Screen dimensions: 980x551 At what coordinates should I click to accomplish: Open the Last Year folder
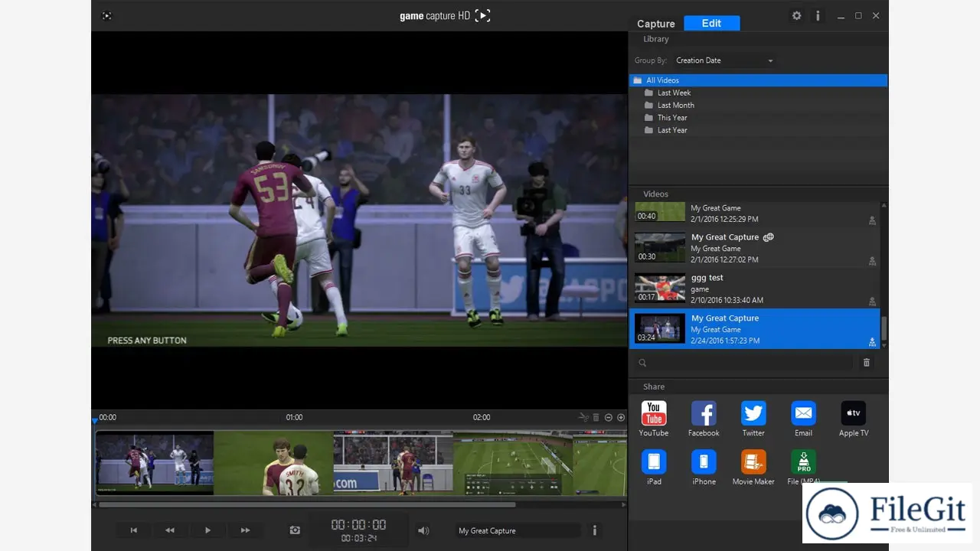[x=672, y=130]
